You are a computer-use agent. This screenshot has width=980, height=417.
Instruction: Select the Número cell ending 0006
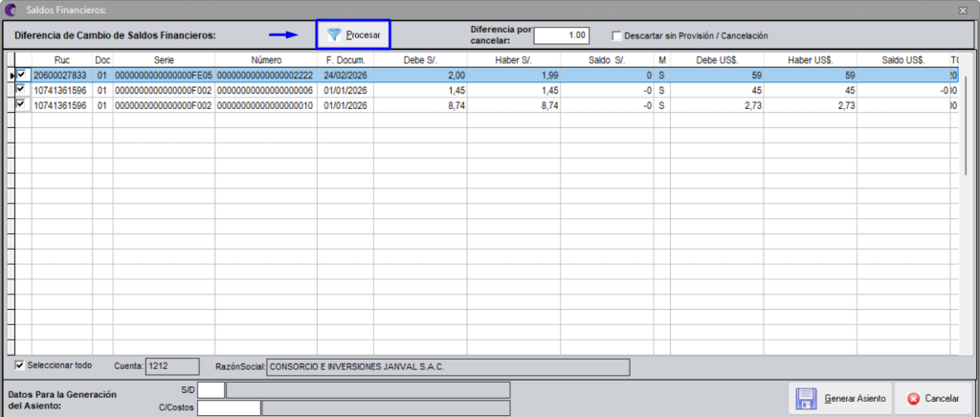pos(266,91)
